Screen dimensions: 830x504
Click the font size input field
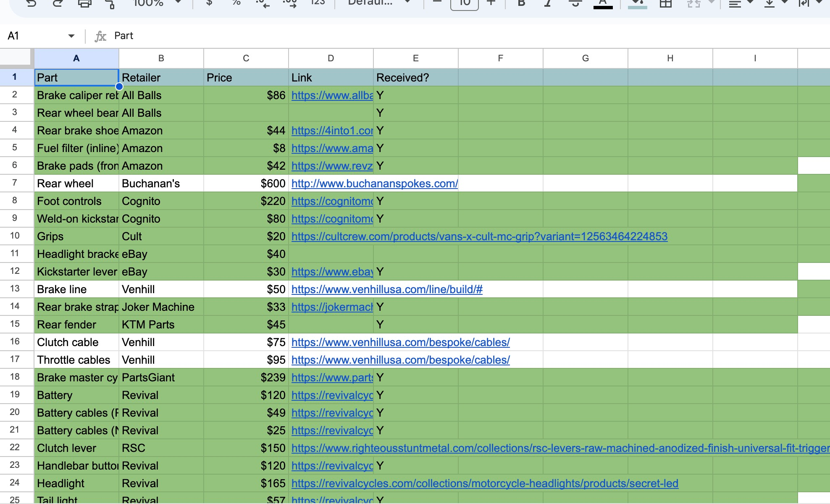point(464,3)
